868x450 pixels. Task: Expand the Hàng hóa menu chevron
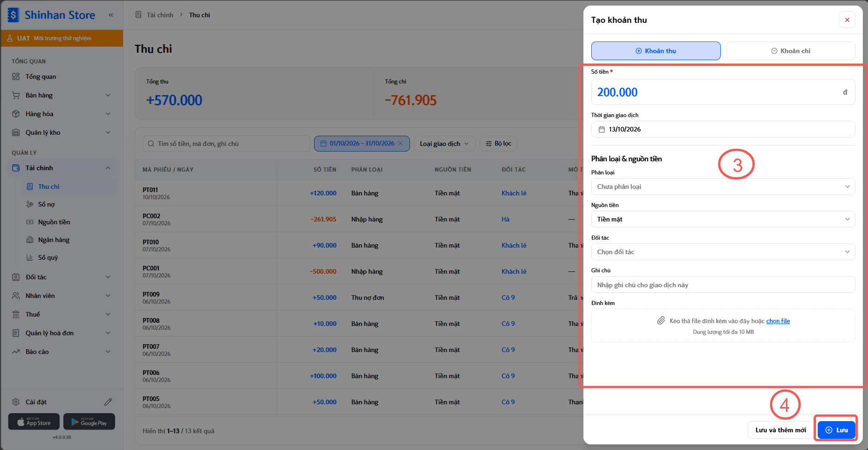[108, 114]
